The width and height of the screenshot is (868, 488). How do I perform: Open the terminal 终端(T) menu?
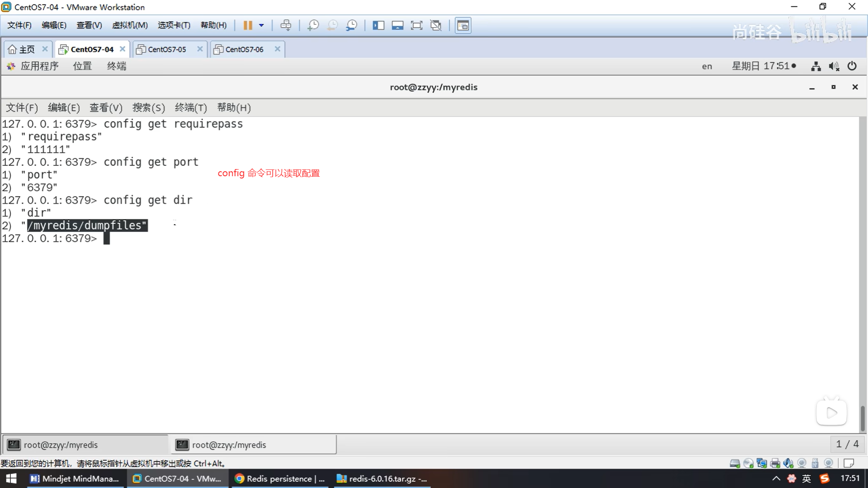190,108
